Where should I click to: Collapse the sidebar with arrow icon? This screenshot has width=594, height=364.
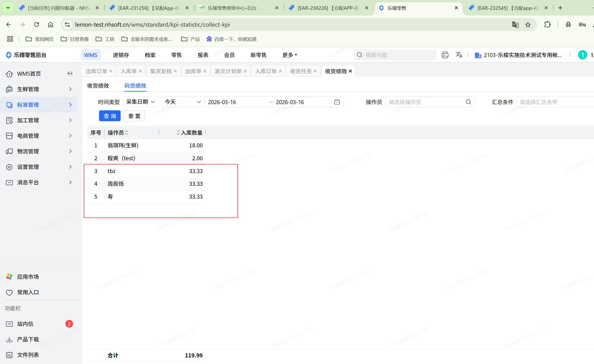click(70, 73)
